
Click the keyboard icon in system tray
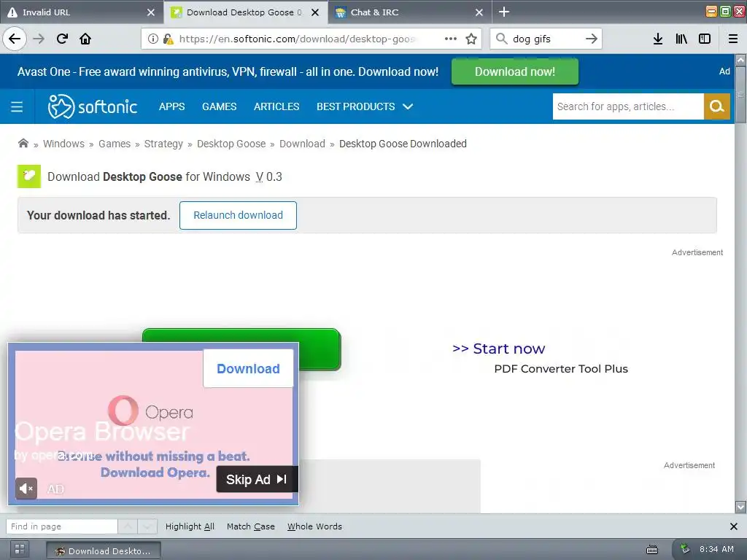click(x=651, y=550)
